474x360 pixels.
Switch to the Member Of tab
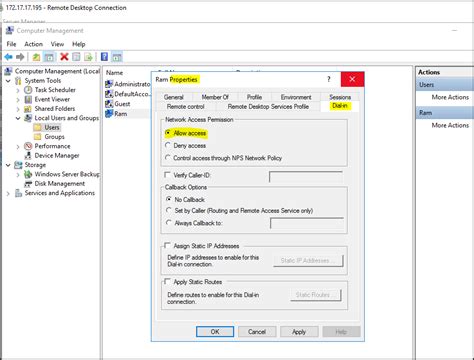click(x=215, y=97)
